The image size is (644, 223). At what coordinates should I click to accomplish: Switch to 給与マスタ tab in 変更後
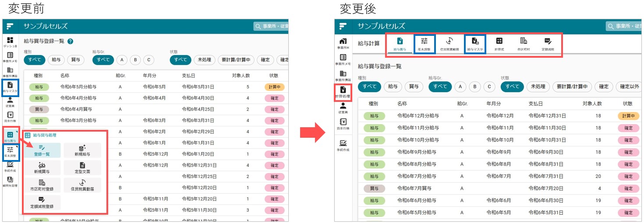pos(475,44)
